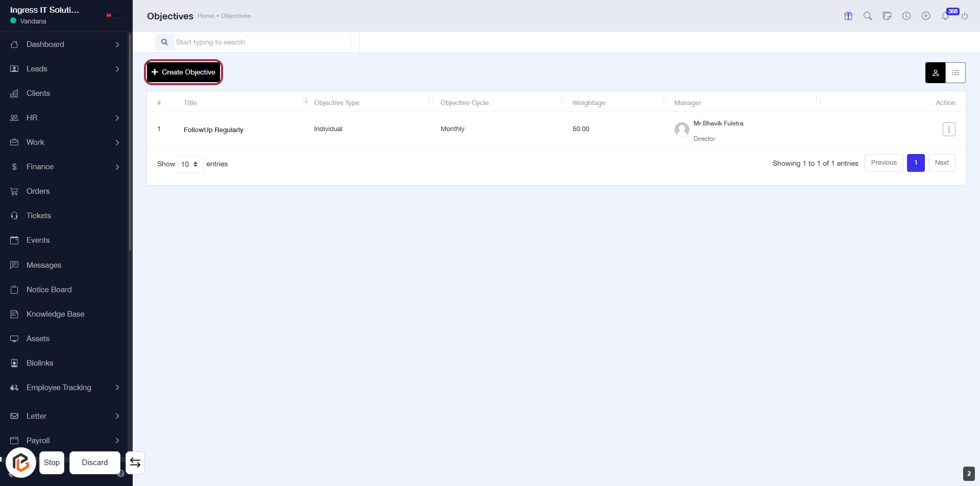
Task: Open the sticky notes icon
Action: [887, 16]
